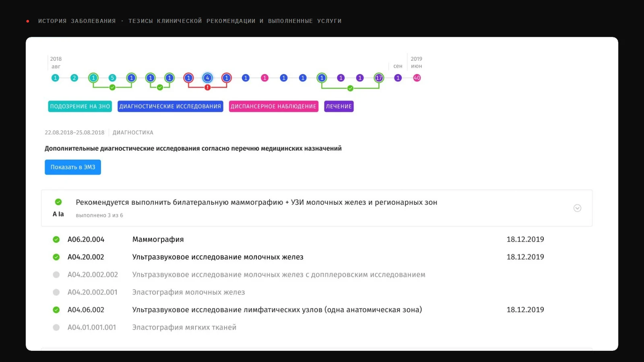644x362 pixels.
Task: Open the purple timeline marker numbered 17
Action: point(379,78)
